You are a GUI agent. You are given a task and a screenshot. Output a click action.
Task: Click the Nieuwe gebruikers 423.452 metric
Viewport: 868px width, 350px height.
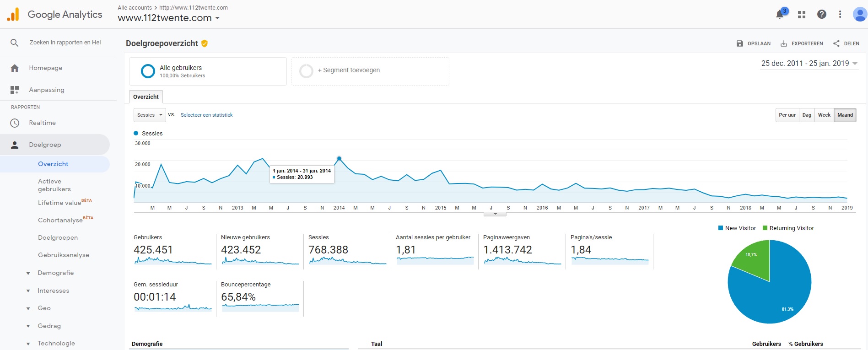(259, 251)
